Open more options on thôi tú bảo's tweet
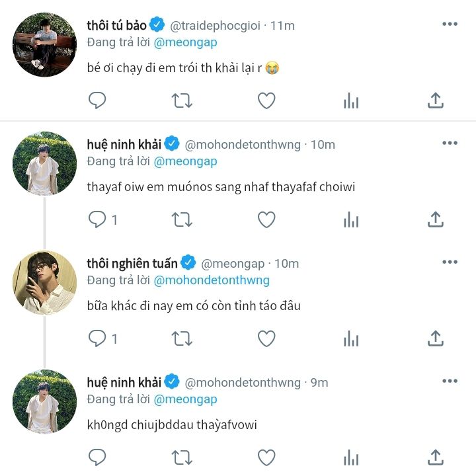Image resolution: width=476 pixels, height=472 pixels. pos(450,24)
